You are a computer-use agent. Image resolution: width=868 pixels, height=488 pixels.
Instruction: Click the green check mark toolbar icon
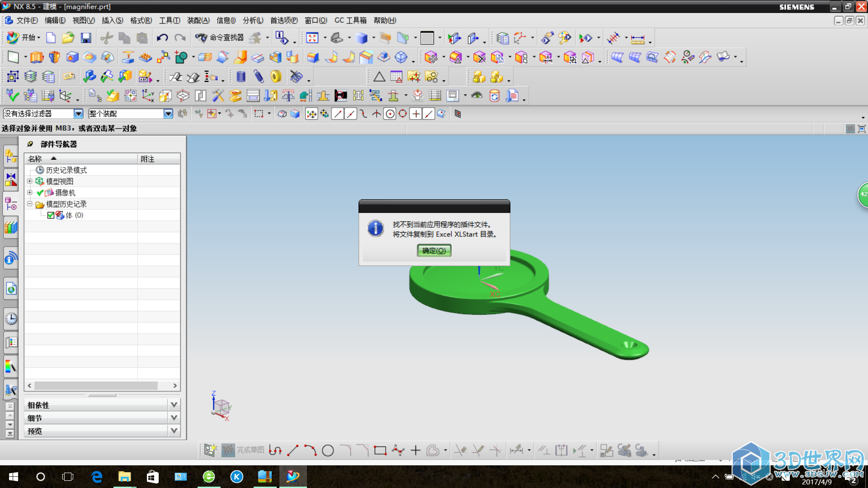[x=13, y=96]
